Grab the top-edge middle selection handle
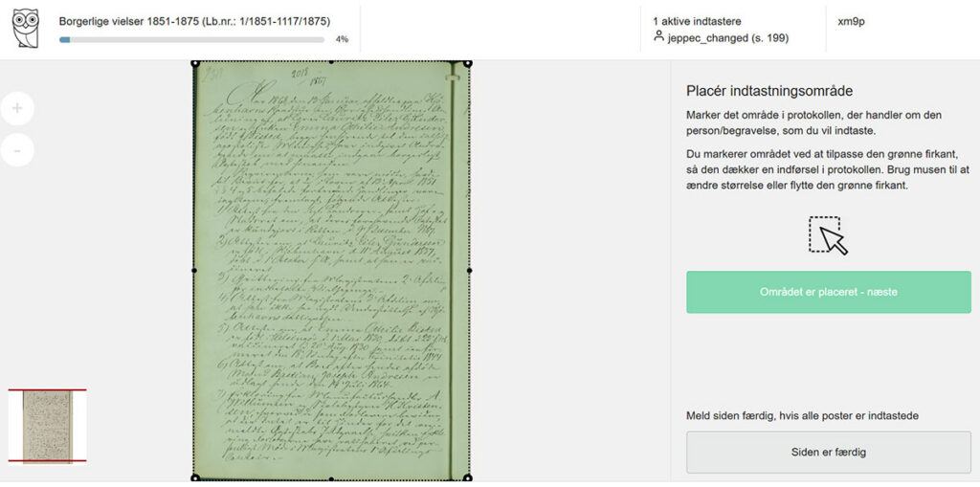The height and width of the screenshot is (487, 980). [x=331, y=62]
